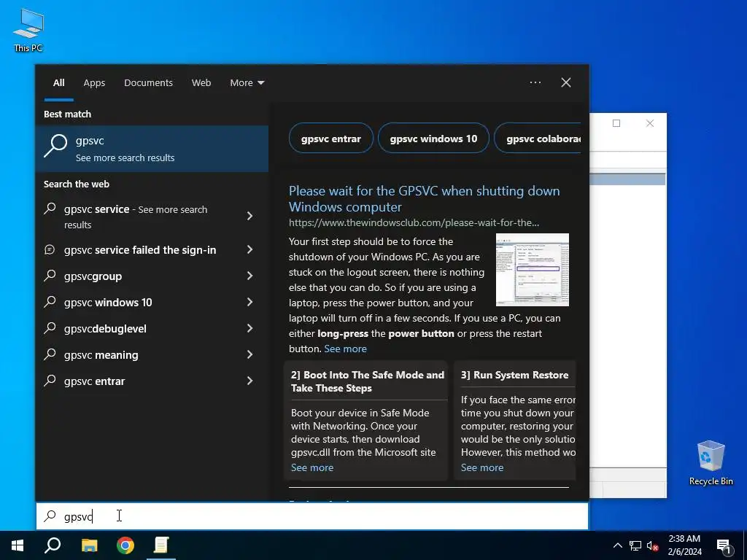This screenshot has width=747, height=560.
Task: Click the 'gpsvc entrar' related search chip
Action: pyautogui.click(x=331, y=139)
